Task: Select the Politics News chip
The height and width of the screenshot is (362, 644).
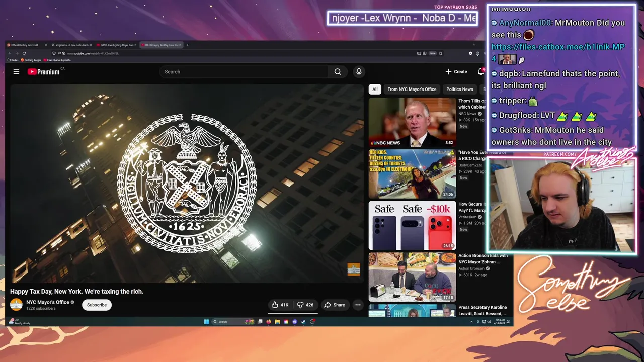Action: [459, 89]
